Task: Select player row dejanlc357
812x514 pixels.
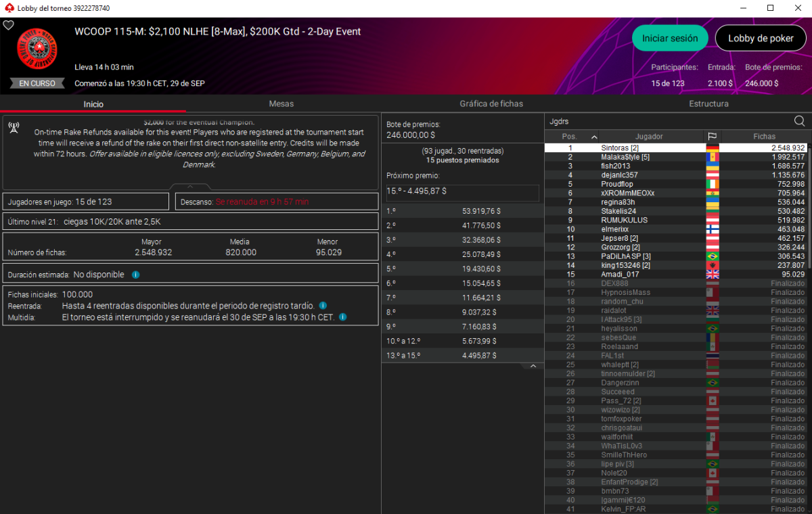Action: (676, 175)
